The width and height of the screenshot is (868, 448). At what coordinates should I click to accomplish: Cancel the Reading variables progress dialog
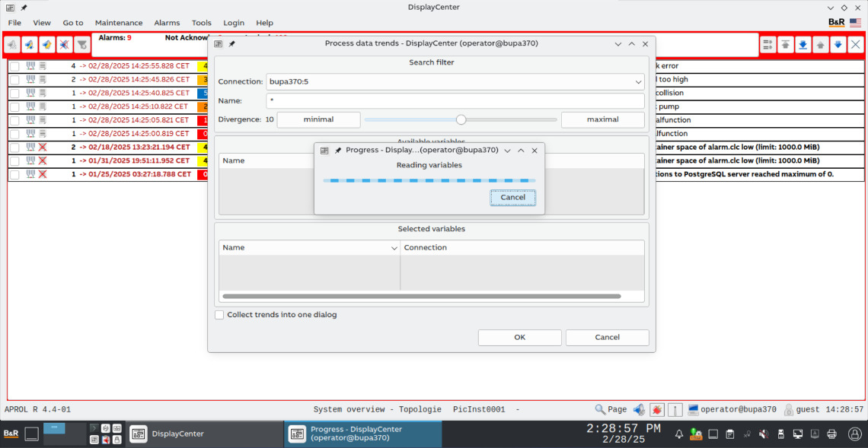point(512,197)
